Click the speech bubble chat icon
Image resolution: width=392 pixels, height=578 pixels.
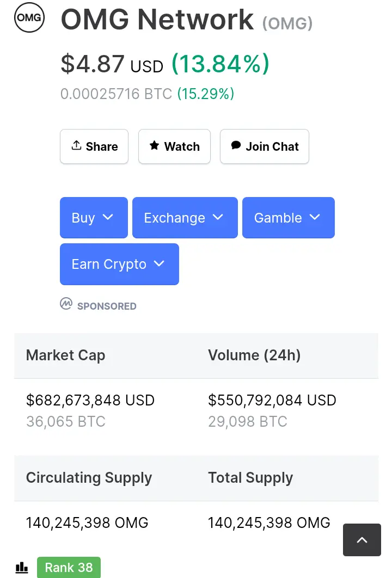pyautogui.click(x=236, y=145)
